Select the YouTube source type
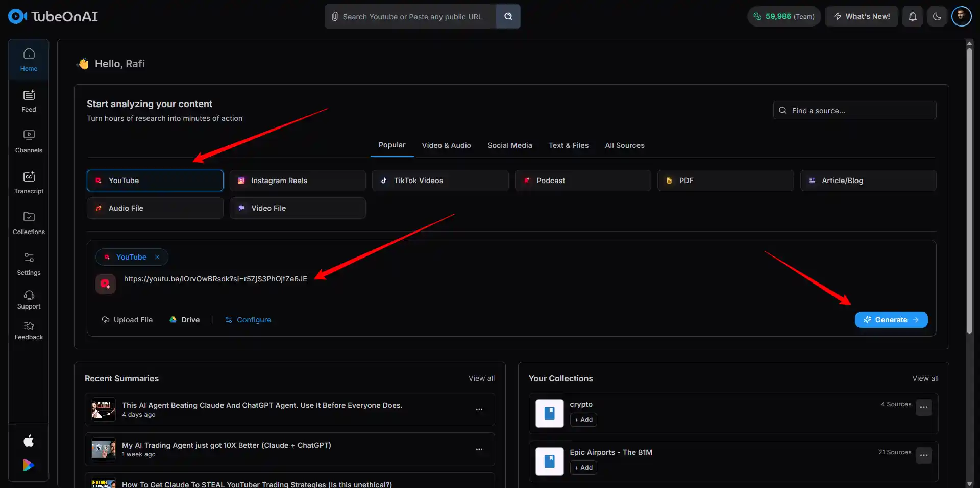 pos(155,181)
